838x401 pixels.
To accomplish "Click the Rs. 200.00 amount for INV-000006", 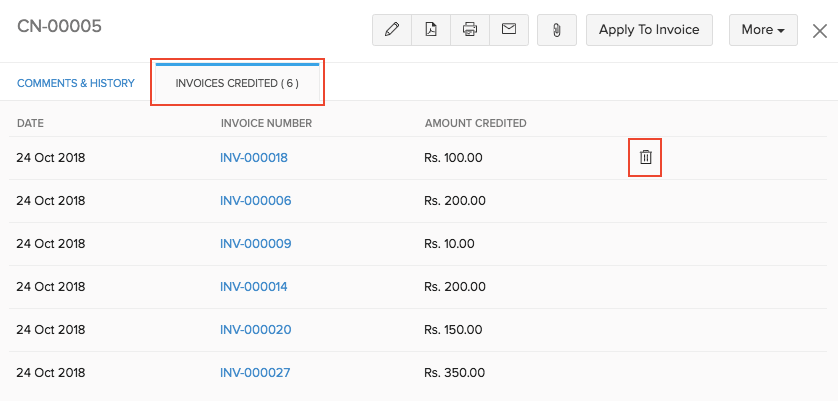I will pyautogui.click(x=455, y=201).
